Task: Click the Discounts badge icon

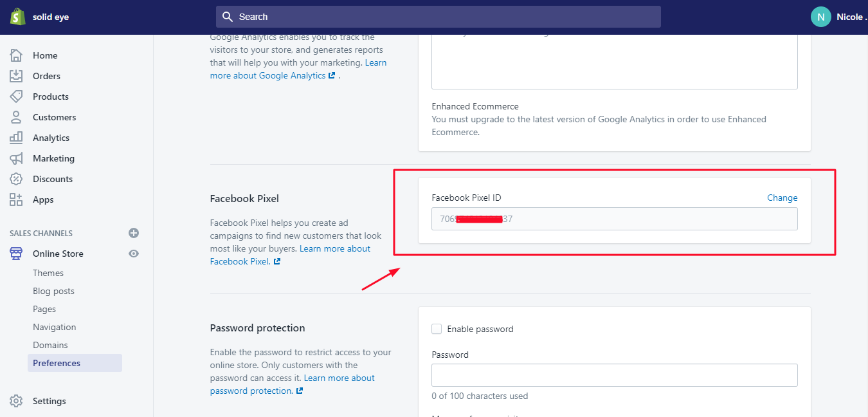Action: [16, 179]
